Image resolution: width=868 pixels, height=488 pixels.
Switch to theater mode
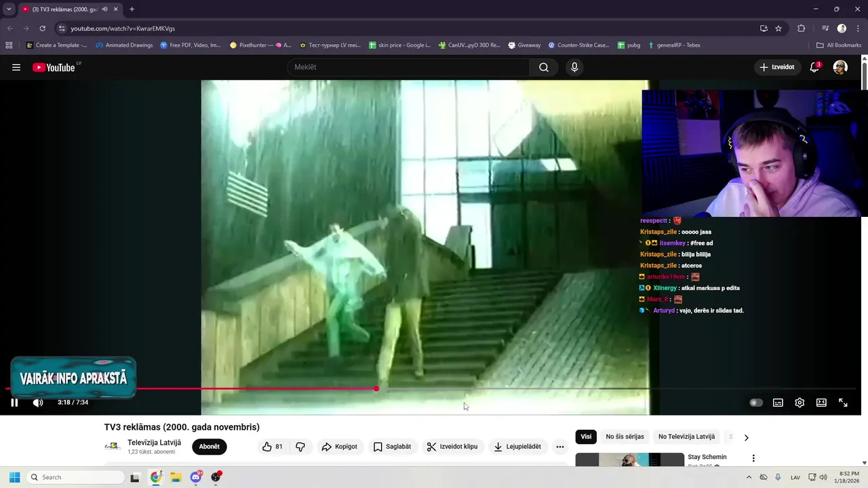(821, 403)
